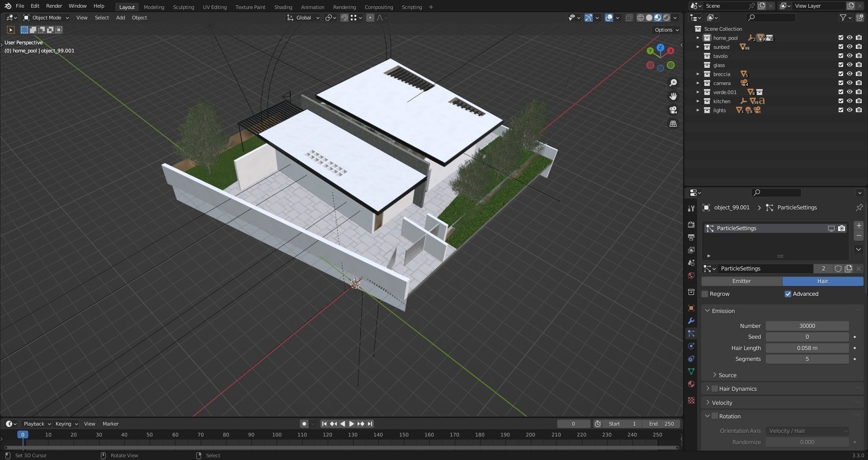Collapse the Emission panel
Viewport: 868px width, 460px height.
[708, 311]
